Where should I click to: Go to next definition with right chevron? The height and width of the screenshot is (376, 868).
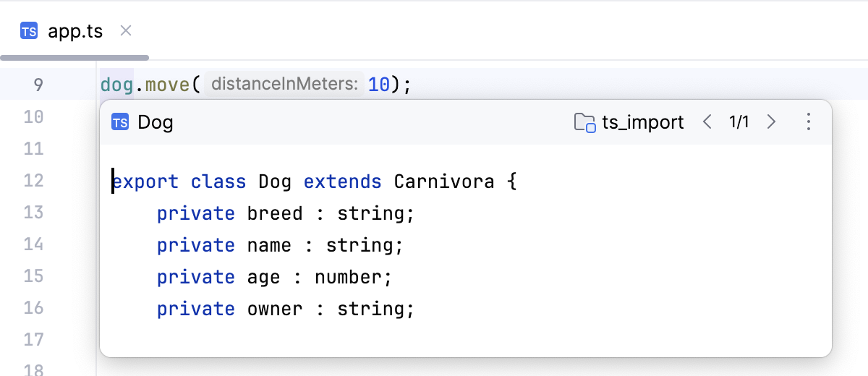point(771,122)
